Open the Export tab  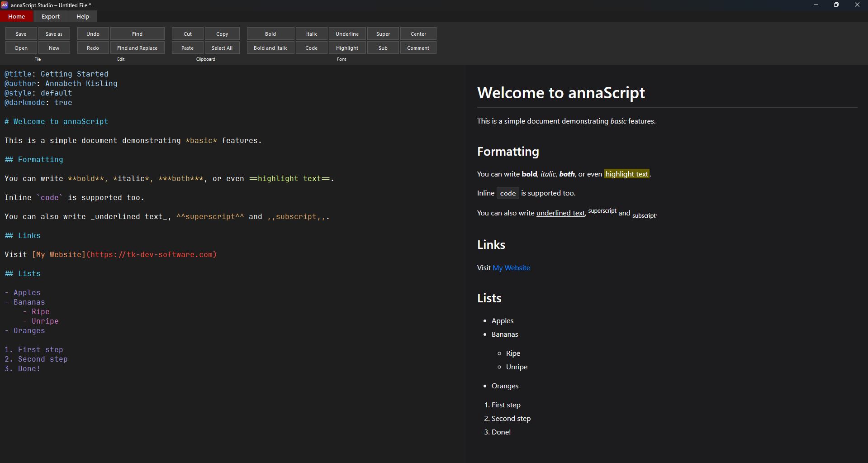[51, 16]
